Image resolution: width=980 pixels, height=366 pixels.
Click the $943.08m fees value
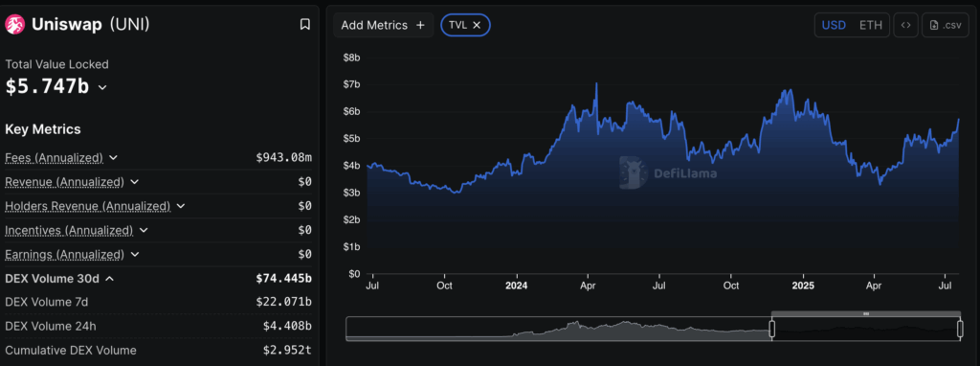click(283, 158)
